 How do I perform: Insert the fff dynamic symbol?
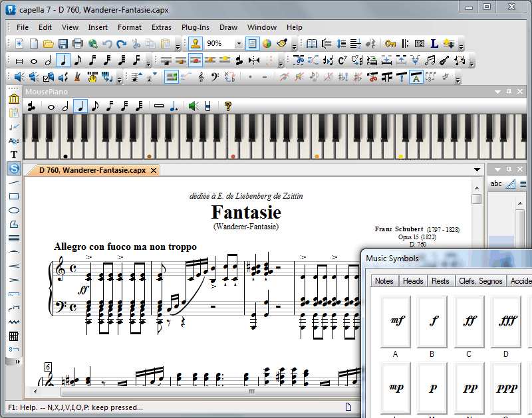tap(506, 322)
